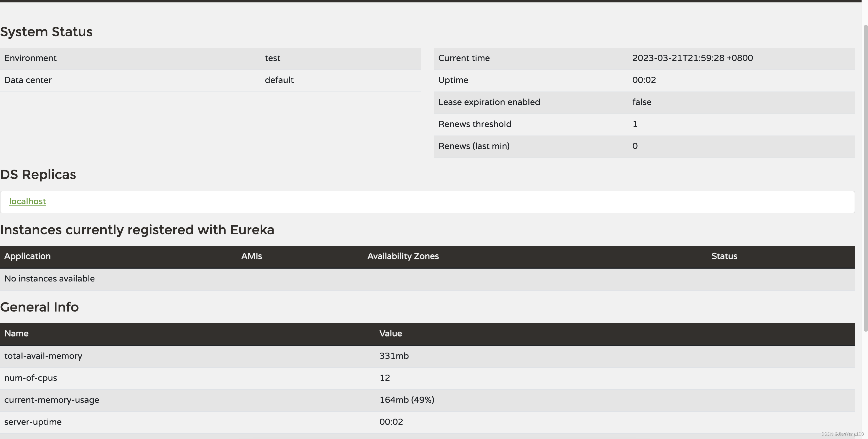Select the Uptime value 00:02
Viewport: 868px width, 439px height.
click(644, 80)
